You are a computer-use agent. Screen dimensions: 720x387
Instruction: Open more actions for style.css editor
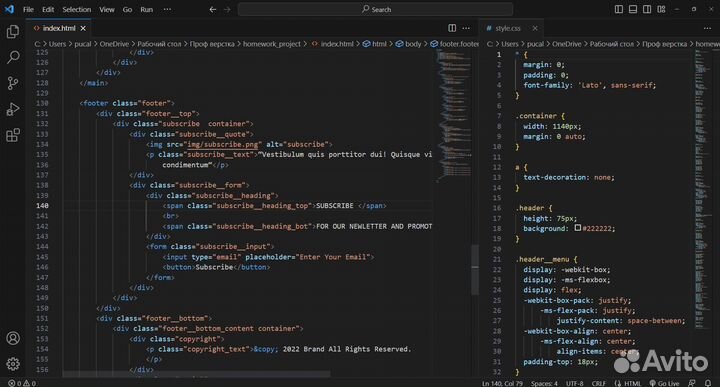tap(707, 28)
